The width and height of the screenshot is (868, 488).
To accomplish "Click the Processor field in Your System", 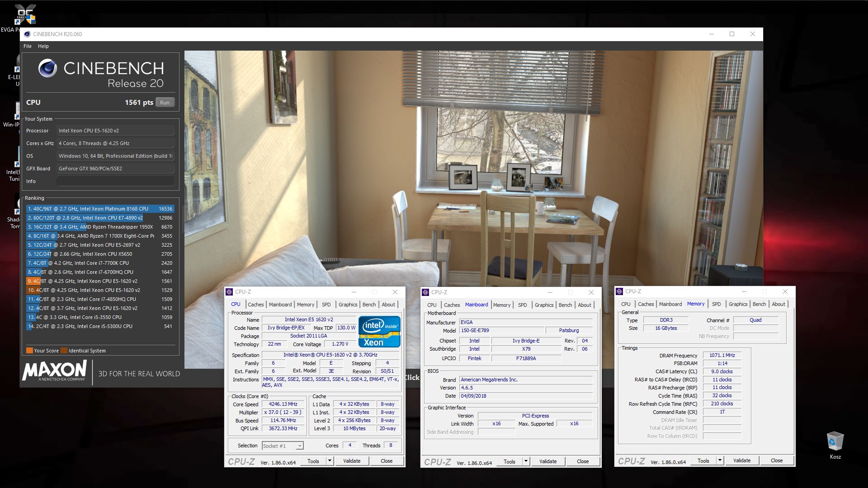I will point(115,131).
